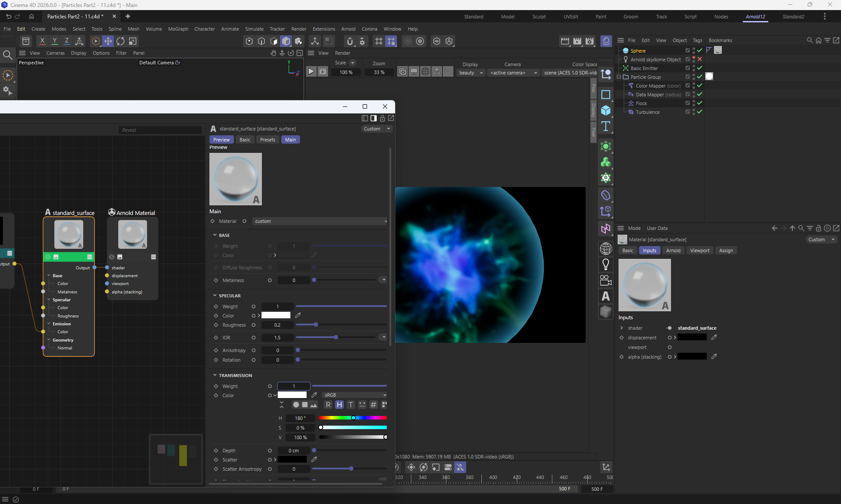Select the Move tool in toolbar
Viewport: 841px width, 504px height.
pos(108,41)
